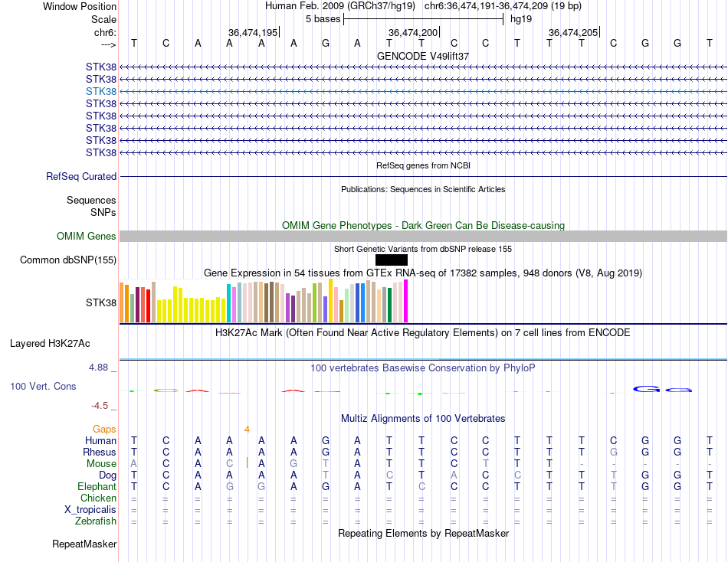Open 'Publications: Sequences in Scientific Articles' title
The height and width of the screenshot is (562, 728).
click(423, 189)
